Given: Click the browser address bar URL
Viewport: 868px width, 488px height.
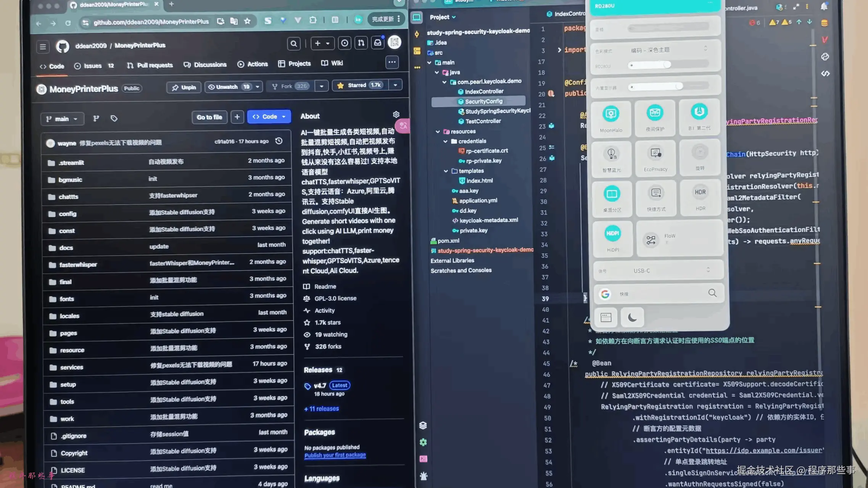Looking at the screenshot, I should click(151, 22).
